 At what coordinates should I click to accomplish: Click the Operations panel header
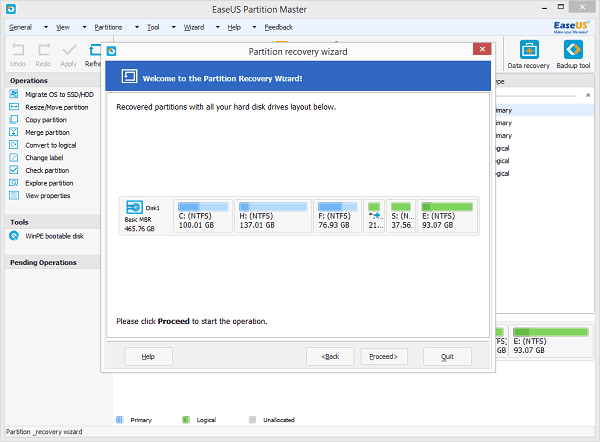tap(53, 80)
